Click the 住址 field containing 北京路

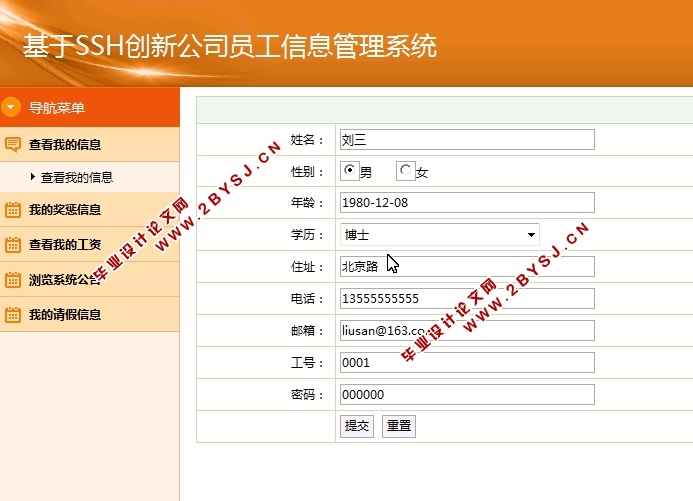pos(467,266)
